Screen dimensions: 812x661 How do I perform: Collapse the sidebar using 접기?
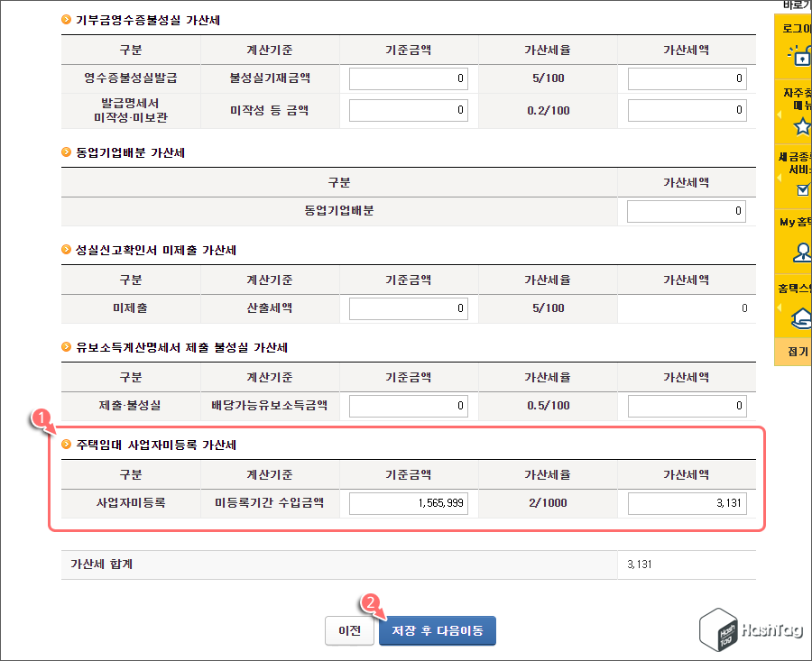[798, 350]
